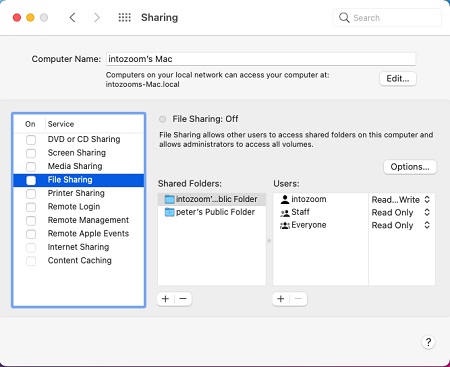The width and height of the screenshot is (450, 367).
Task: Click the search magnifier icon
Action: 344,17
